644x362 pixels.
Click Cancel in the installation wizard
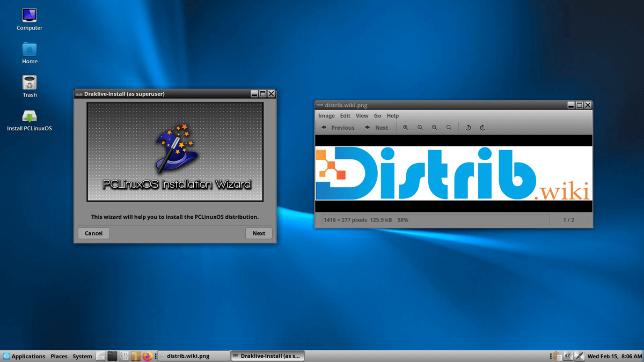tap(93, 233)
